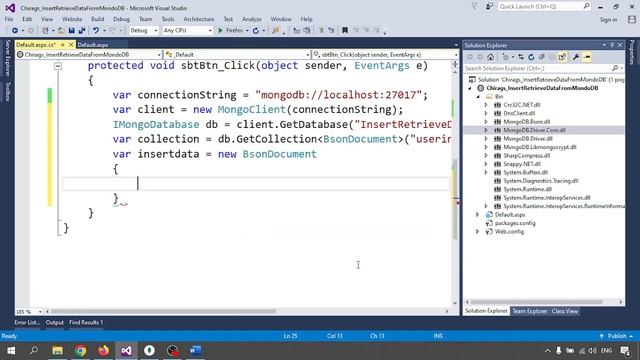Open the Toolbox side tab

pos(7,92)
